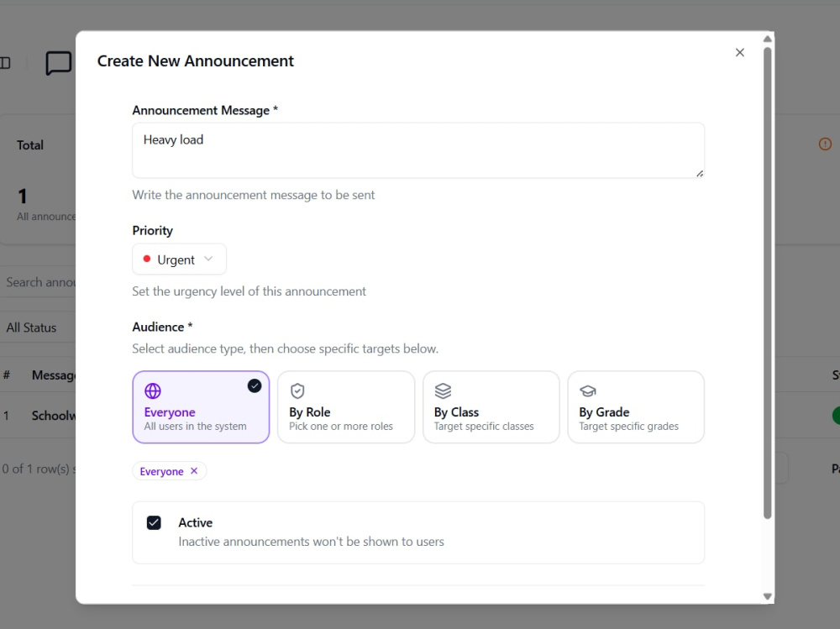Uncheck the Active checkbox
The height and width of the screenshot is (629, 840).
154,523
